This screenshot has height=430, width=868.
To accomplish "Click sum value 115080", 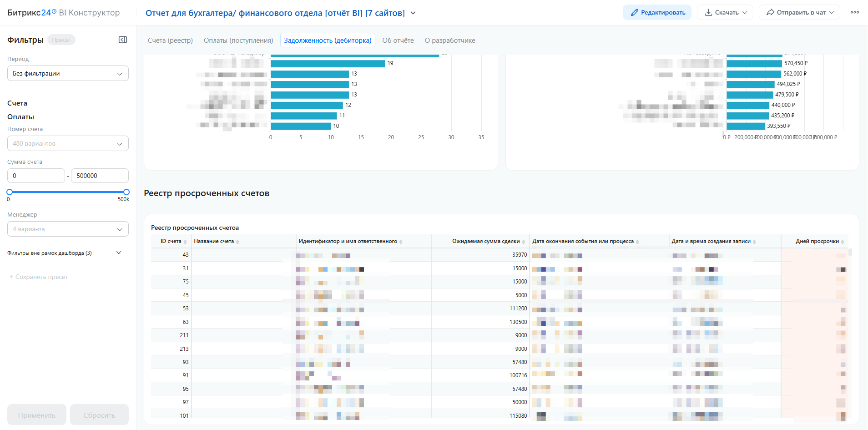I will point(518,416).
